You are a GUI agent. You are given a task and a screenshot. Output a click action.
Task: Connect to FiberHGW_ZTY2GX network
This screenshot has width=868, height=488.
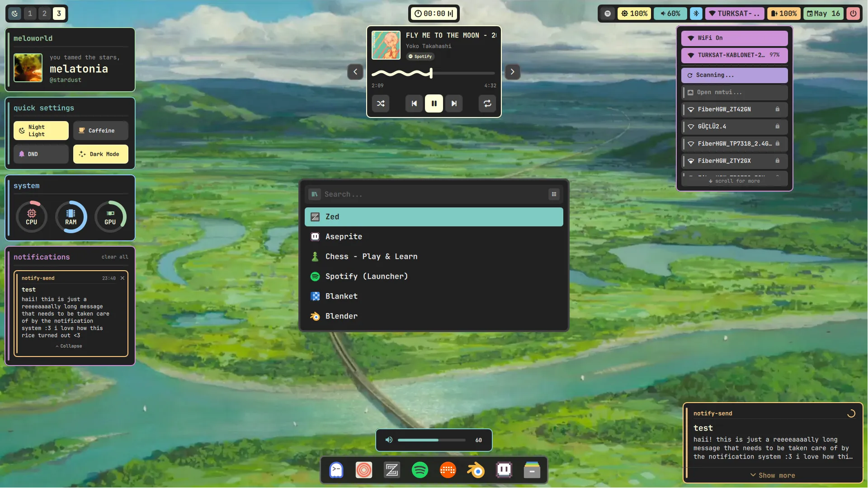pos(735,161)
